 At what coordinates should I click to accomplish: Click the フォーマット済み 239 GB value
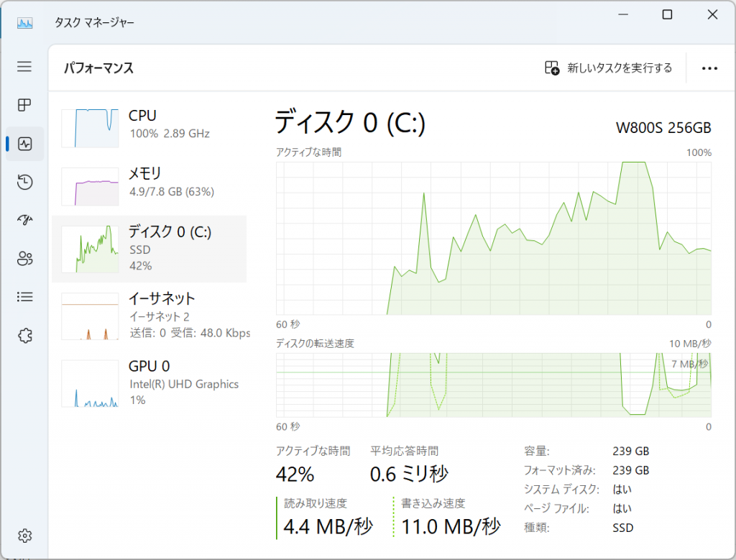631,470
